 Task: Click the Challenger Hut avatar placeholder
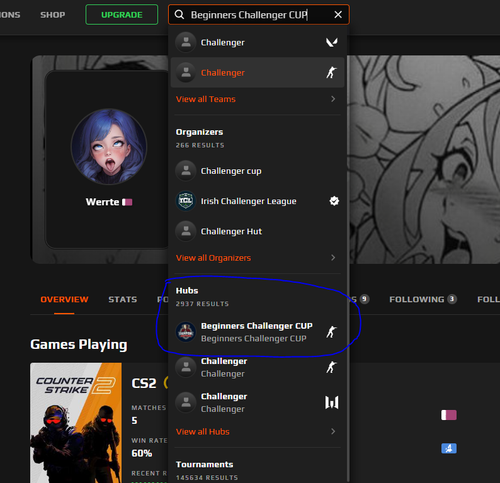186,231
